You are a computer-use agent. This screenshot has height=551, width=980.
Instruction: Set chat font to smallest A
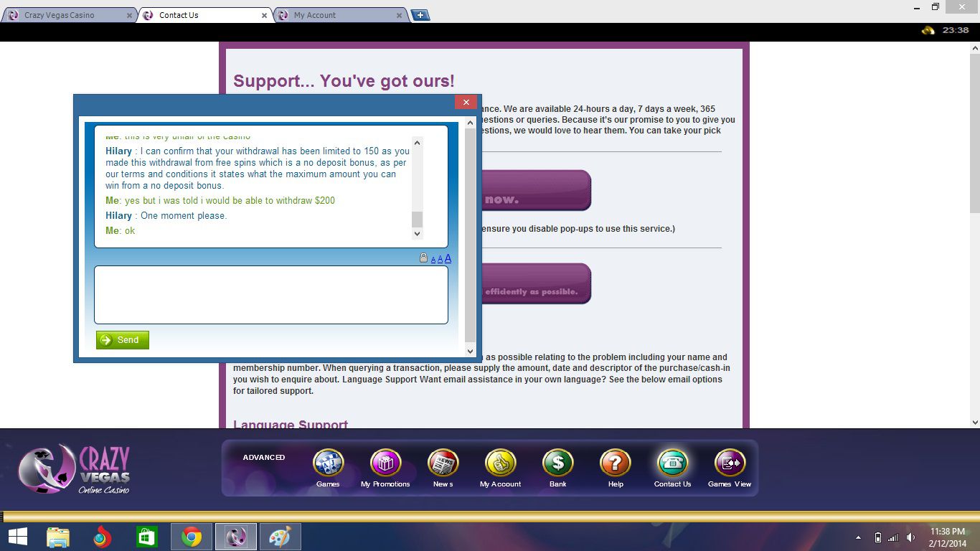433,260
